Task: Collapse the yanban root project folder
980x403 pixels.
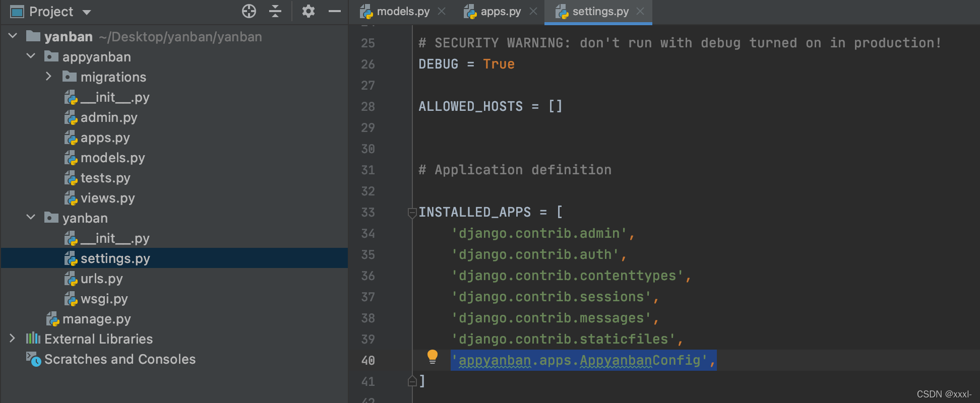Action: point(13,36)
